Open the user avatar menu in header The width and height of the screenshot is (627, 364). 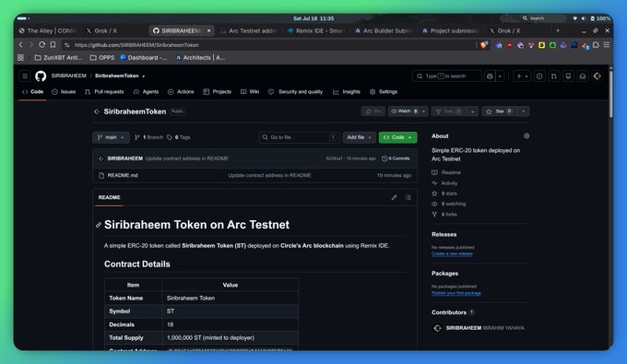[597, 76]
